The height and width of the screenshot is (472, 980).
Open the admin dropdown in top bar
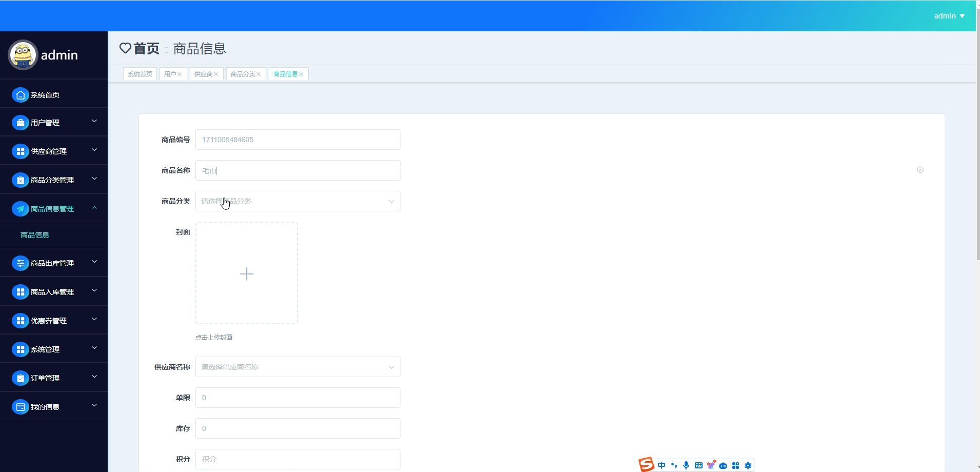(x=949, y=16)
